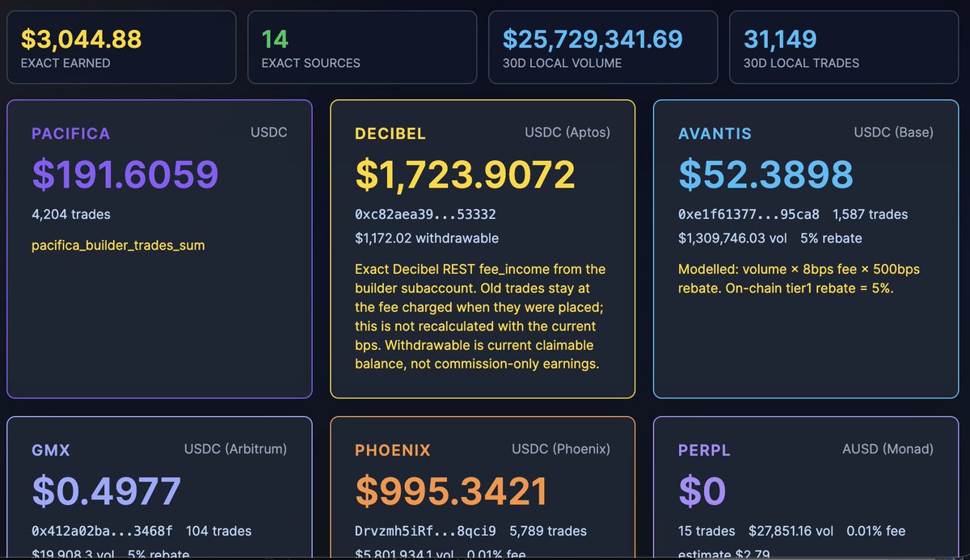Click the USDC (Phoenix) label
This screenshot has height=560, width=970.
[x=561, y=448]
